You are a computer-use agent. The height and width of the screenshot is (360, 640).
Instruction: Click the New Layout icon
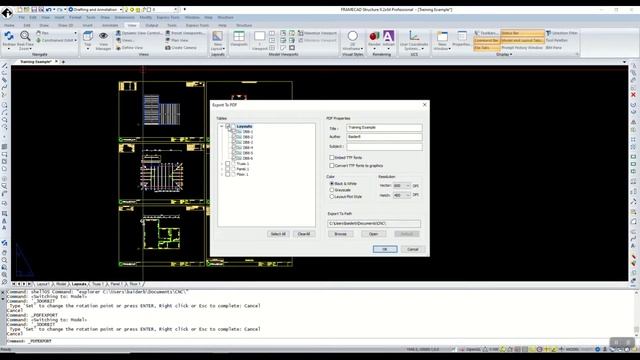[x=218, y=36]
